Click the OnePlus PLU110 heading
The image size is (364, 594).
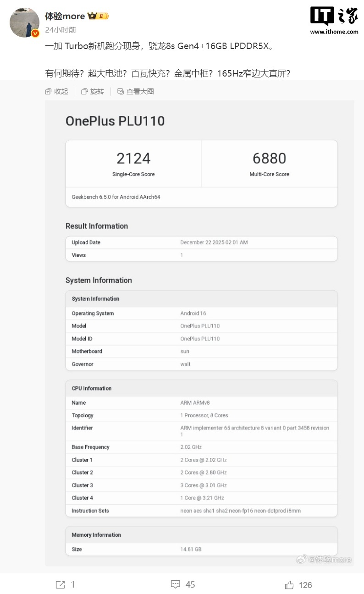(x=115, y=121)
